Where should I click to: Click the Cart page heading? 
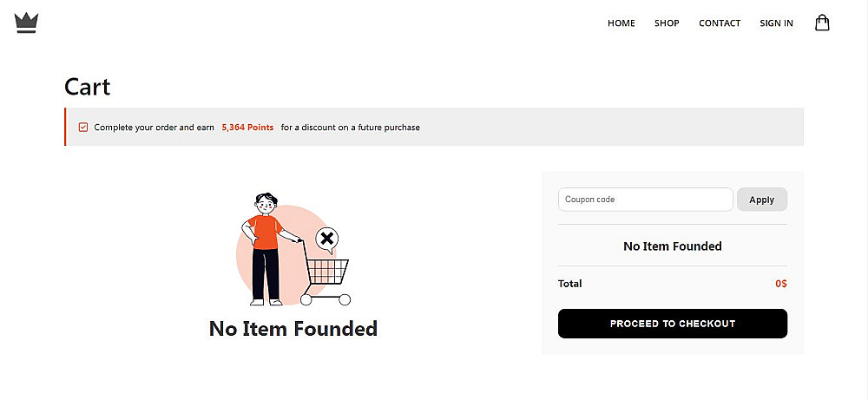88,87
